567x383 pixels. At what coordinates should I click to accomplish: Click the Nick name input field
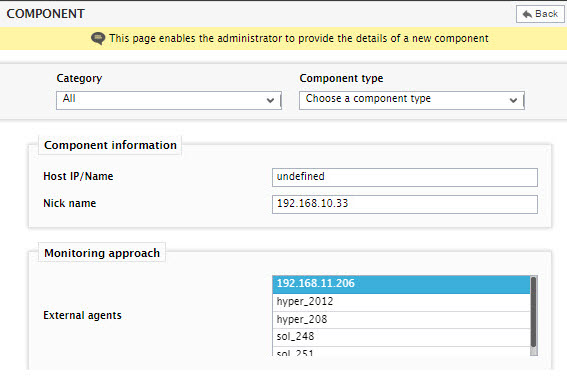[405, 204]
